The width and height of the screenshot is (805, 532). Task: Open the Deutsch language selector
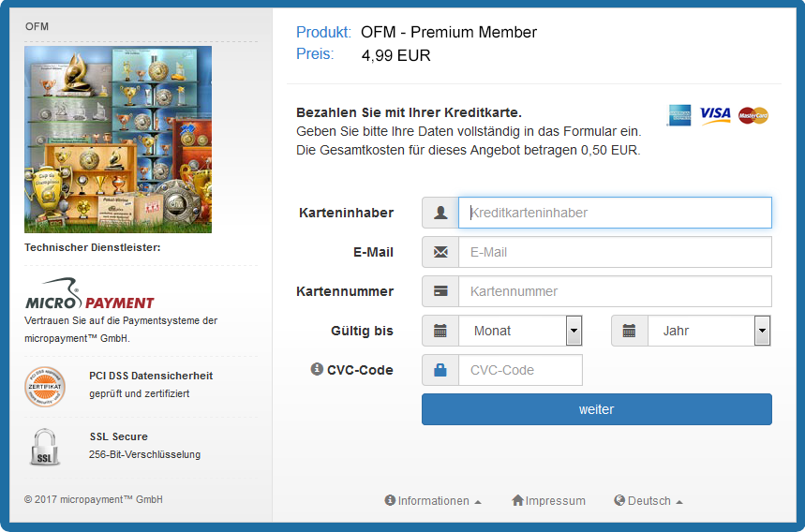coord(648,501)
